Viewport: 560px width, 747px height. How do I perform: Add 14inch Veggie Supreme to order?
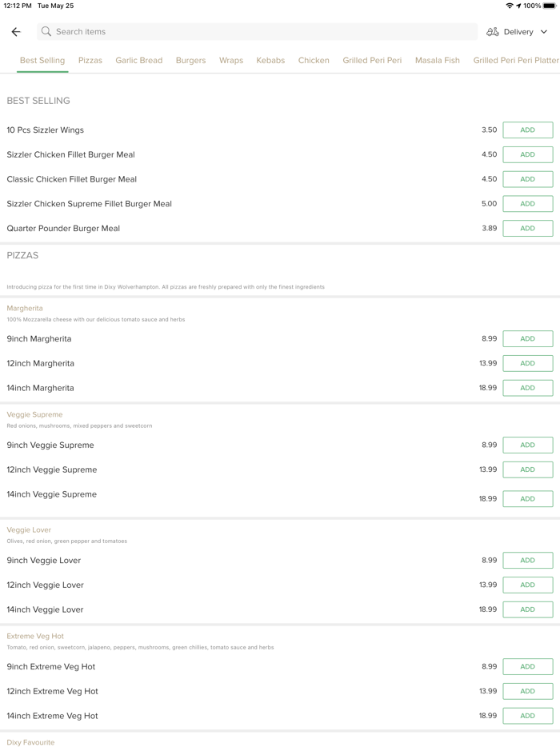point(527,499)
